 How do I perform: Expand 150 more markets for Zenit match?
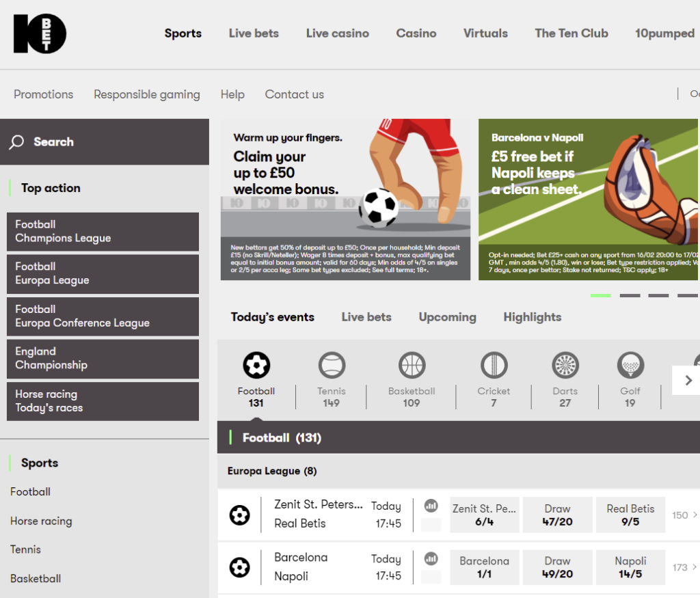pyautogui.click(x=684, y=515)
